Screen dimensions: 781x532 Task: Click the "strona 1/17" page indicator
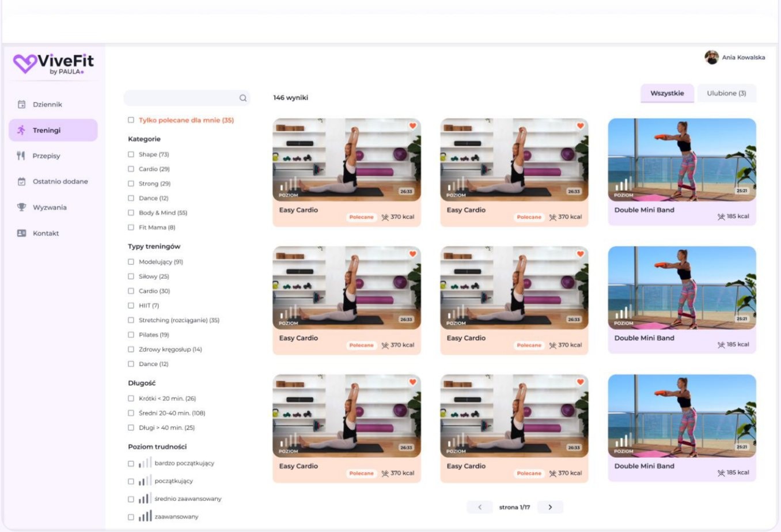[514, 507]
